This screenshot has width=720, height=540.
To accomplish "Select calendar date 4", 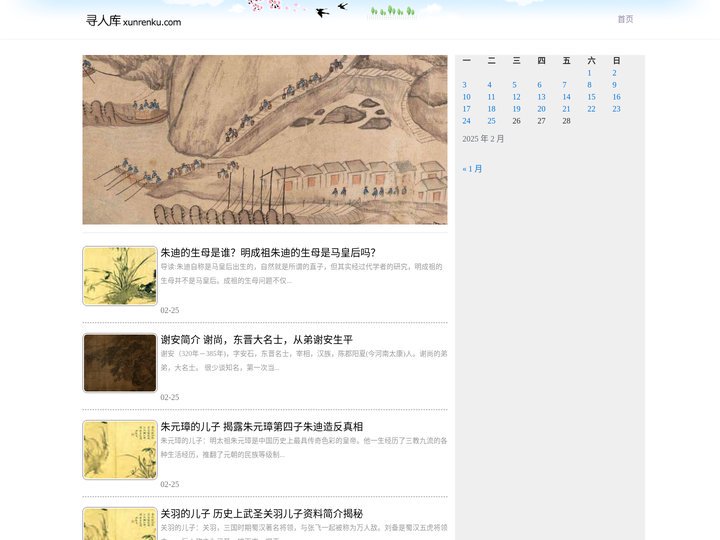I will pyautogui.click(x=489, y=85).
